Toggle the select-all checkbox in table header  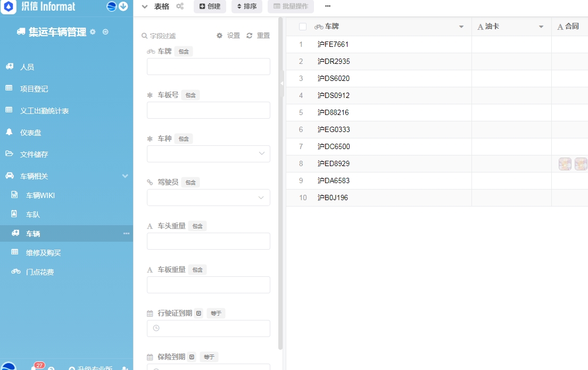point(303,27)
